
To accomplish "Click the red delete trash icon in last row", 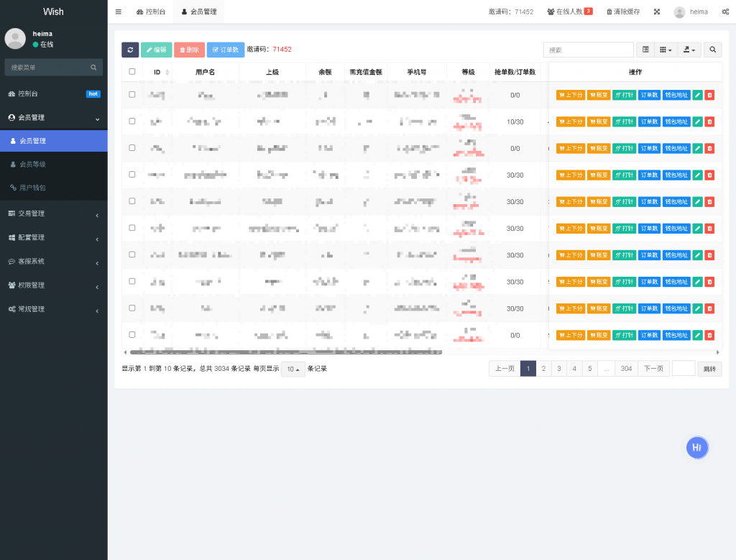I will pos(709,335).
